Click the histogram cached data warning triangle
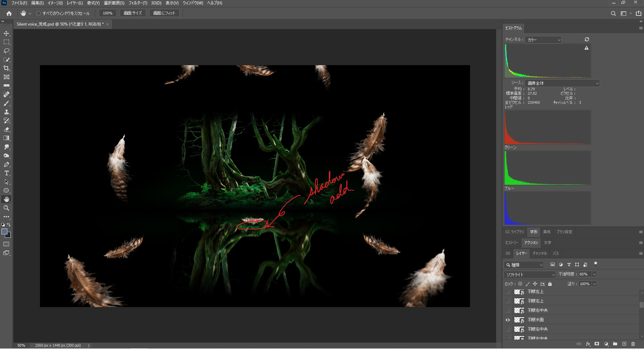Image resolution: width=644 pixels, height=349 pixels. pos(587,48)
